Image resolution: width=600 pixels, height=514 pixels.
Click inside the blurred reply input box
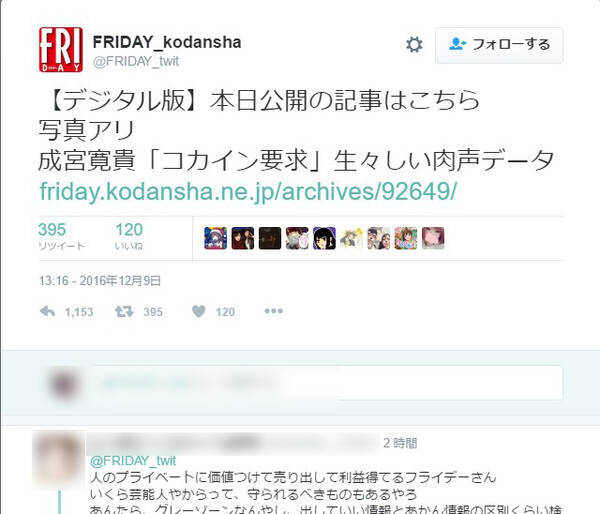(x=327, y=383)
